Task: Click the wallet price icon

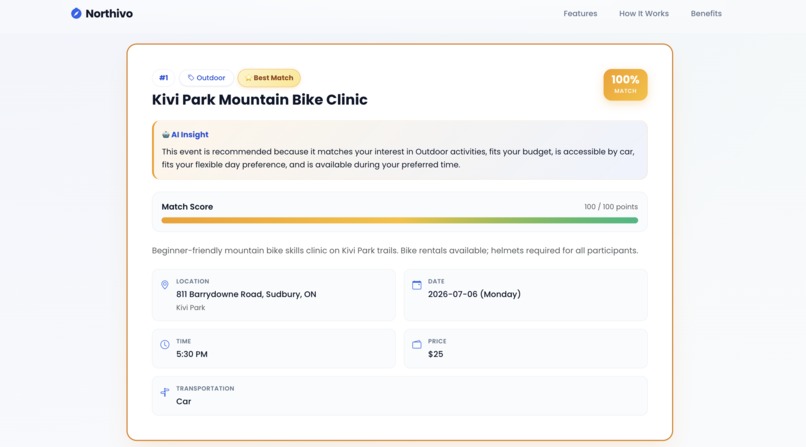Action: click(417, 344)
